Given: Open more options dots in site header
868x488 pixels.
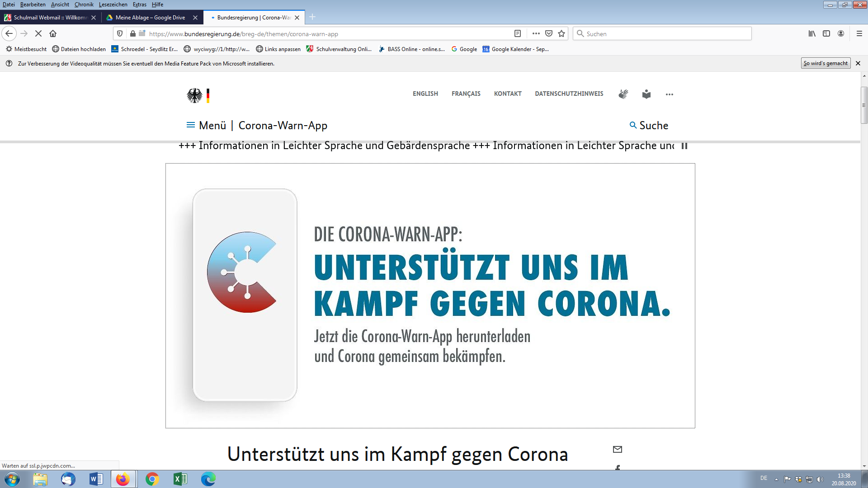Looking at the screenshot, I should [670, 94].
